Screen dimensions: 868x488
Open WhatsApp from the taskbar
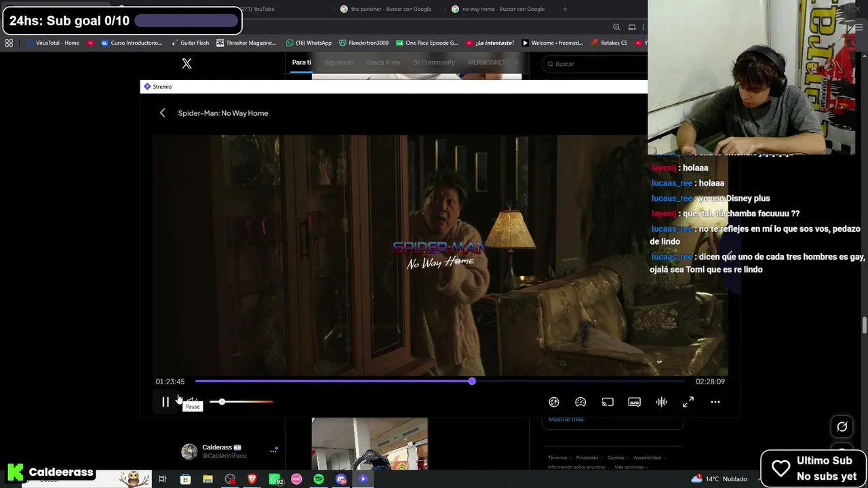coord(275,479)
